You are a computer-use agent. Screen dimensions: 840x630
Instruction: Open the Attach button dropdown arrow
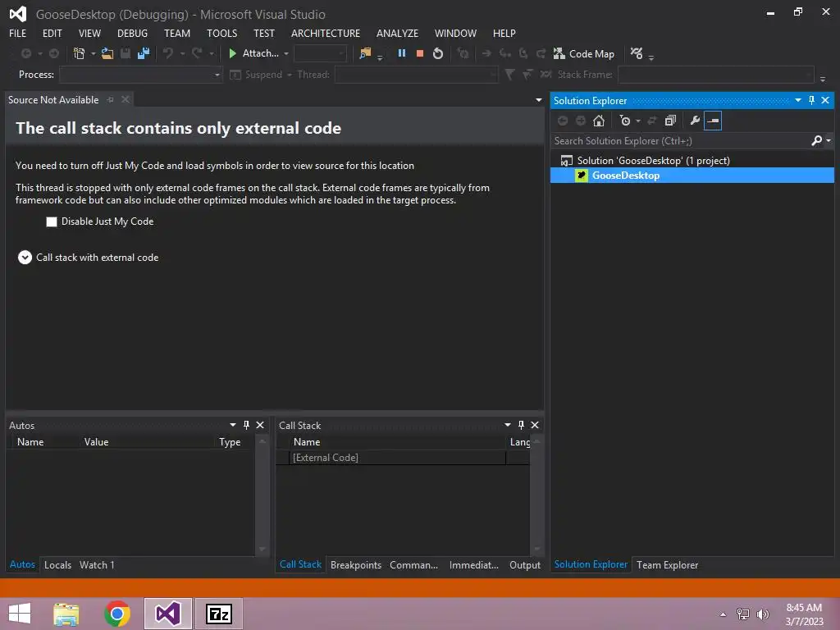pos(286,53)
